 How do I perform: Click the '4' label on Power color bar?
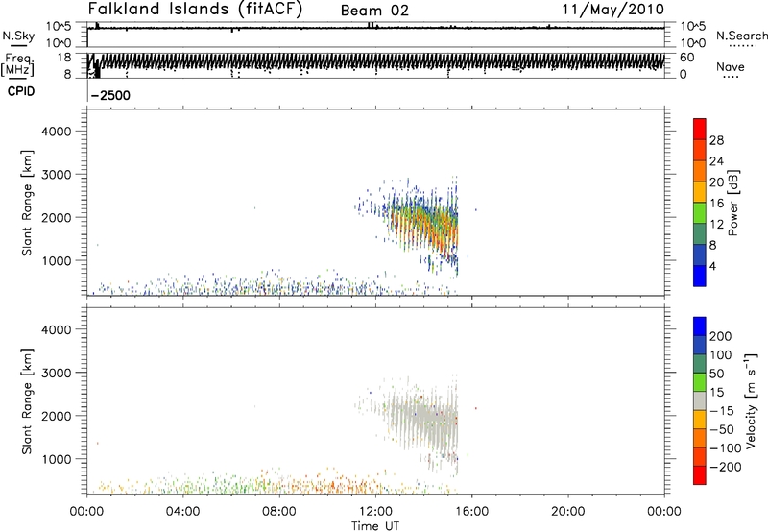[x=712, y=267]
